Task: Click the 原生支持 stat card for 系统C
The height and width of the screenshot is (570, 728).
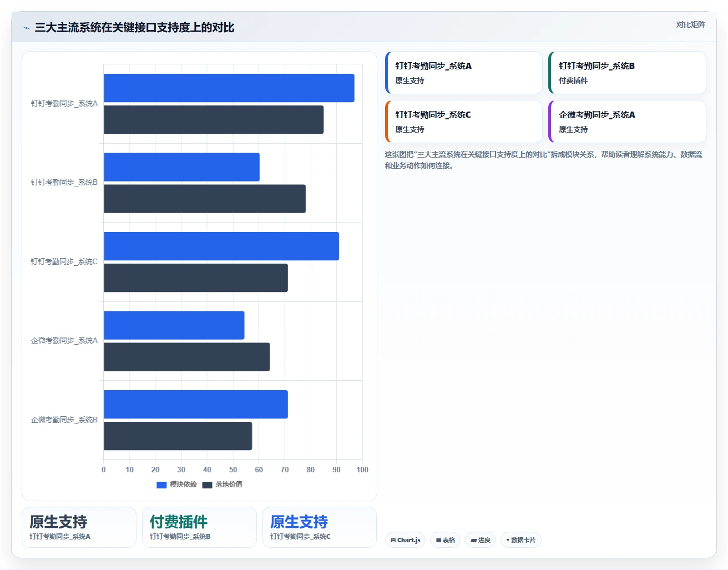Action: pos(320,527)
